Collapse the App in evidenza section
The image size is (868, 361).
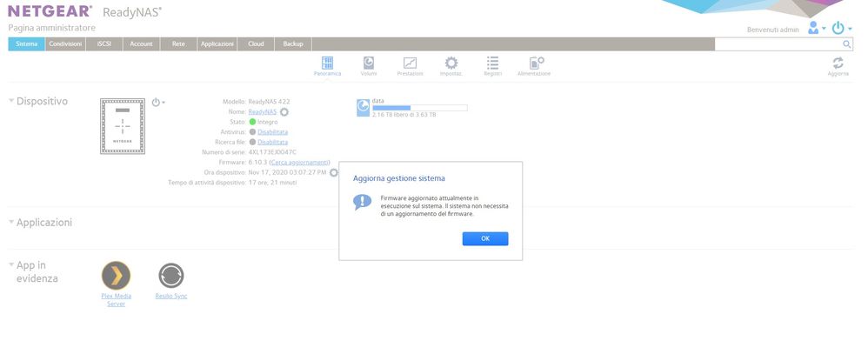click(x=11, y=264)
